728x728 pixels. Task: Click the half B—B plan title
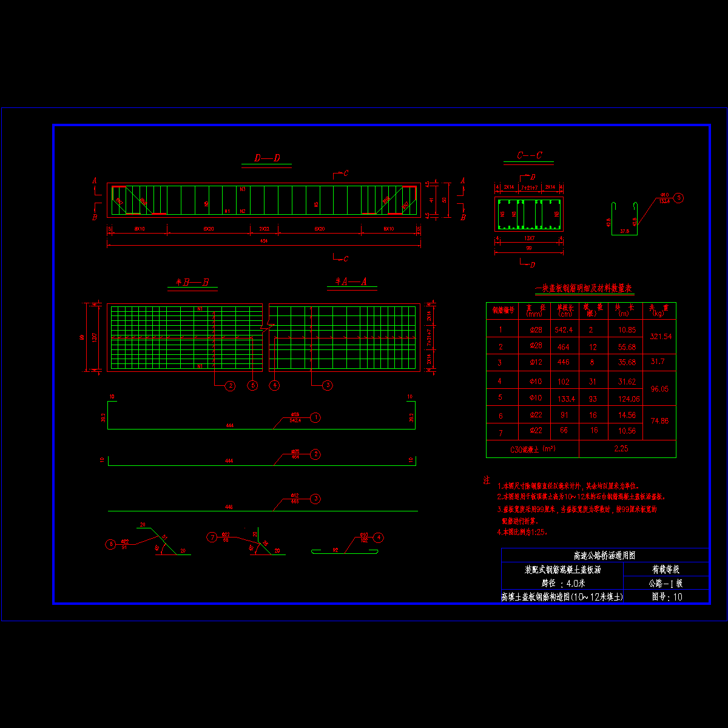click(192, 283)
